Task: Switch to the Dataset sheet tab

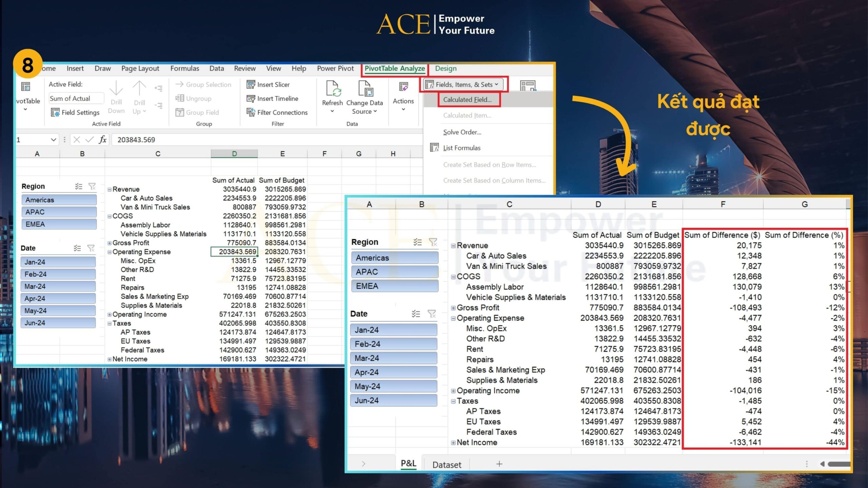Action: click(447, 465)
